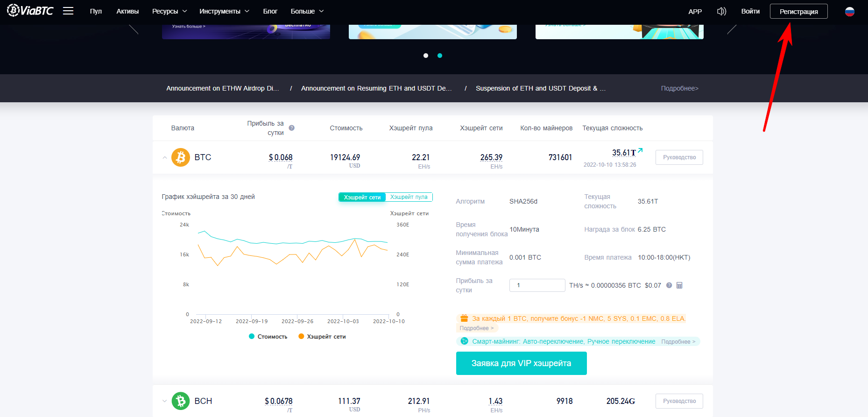Click BTC daily profit value $0.068
The height and width of the screenshot is (417, 868).
281,157
